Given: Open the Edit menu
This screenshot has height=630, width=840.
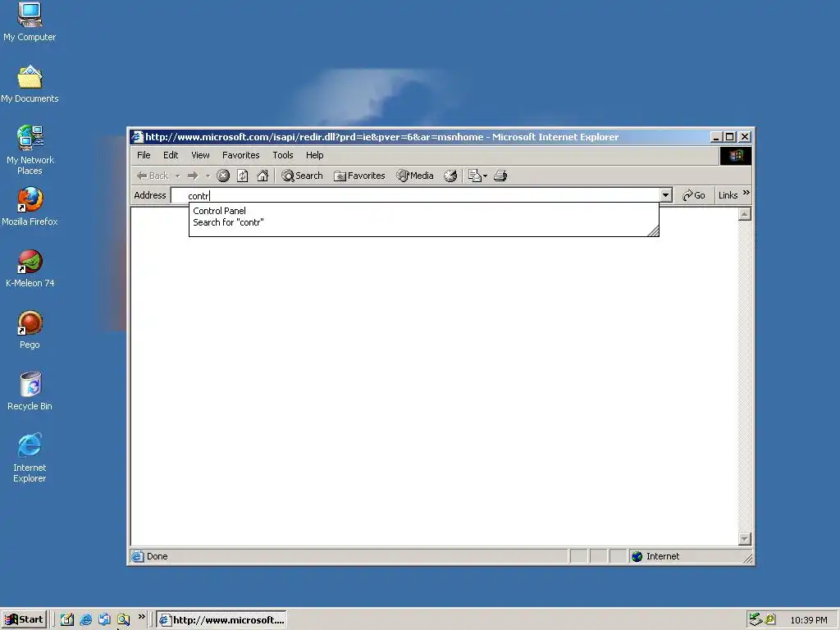Looking at the screenshot, I should (x=171, y=155).
